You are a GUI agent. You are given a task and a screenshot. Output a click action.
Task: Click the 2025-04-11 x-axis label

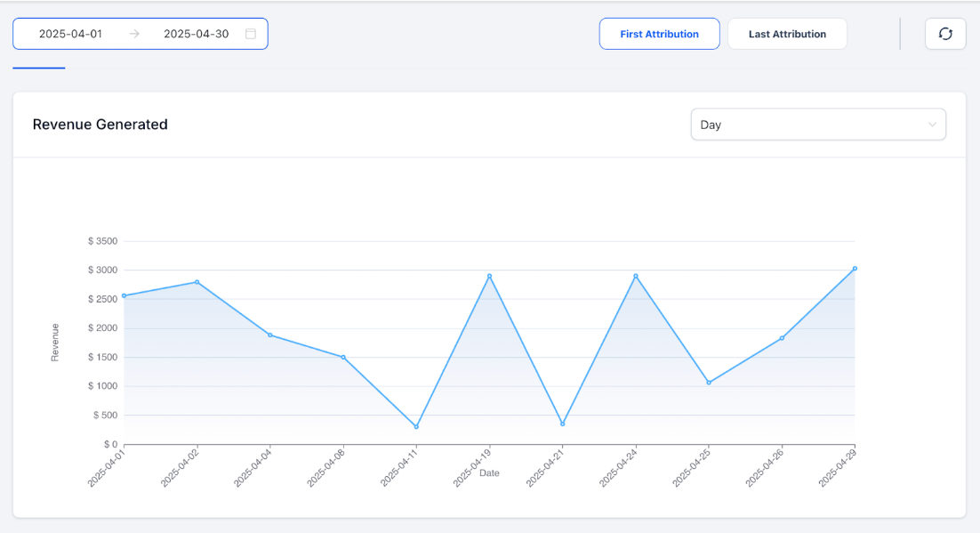click(399, 468)
